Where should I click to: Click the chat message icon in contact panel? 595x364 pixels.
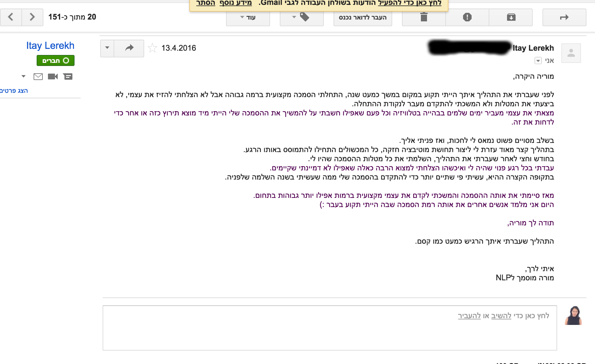coord(68,76)
